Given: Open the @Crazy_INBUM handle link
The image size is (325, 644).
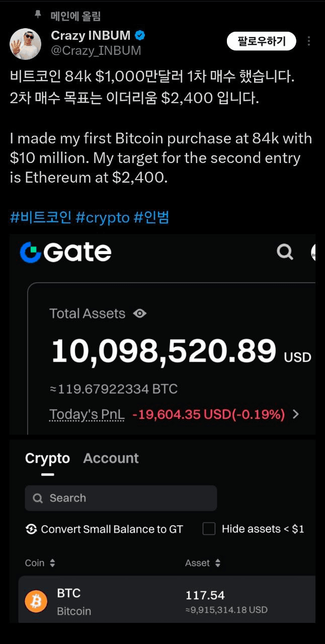Looking at the screenshot, I should (96, 51).
